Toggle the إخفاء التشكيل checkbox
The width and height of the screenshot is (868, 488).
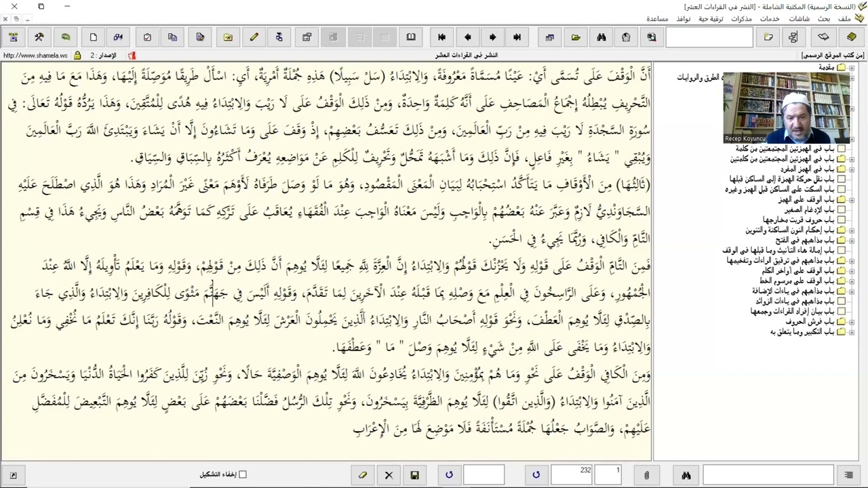[x=243, y=474]
